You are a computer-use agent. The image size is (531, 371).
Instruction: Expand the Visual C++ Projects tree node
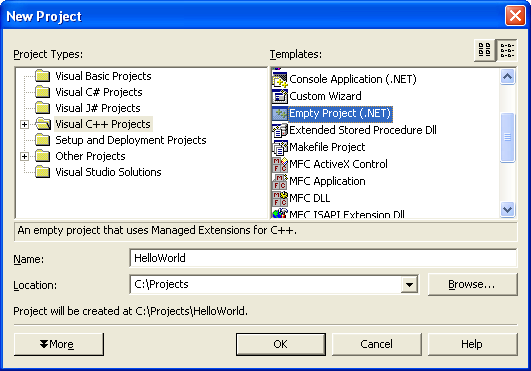pos(24,124)
